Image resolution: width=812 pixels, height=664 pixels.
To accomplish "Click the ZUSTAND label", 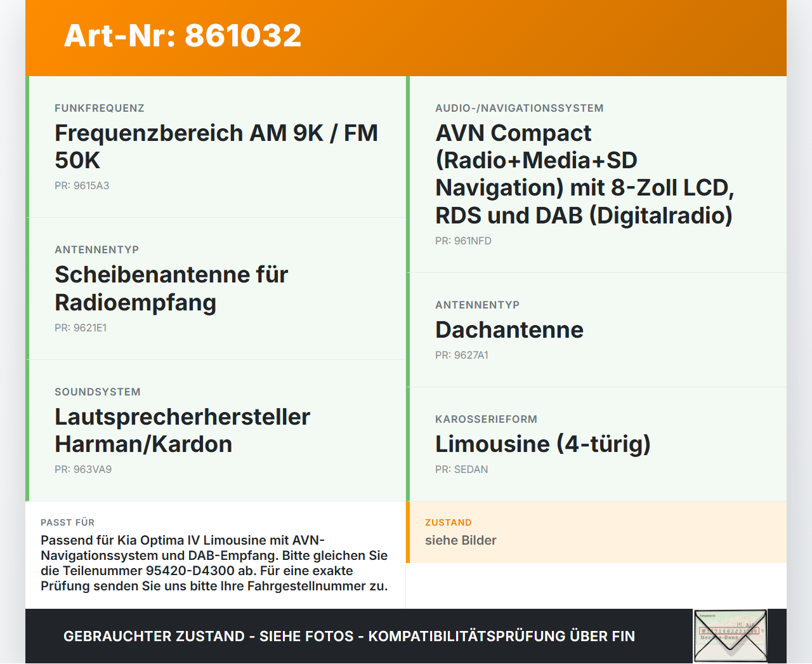I will pos(448,522).
